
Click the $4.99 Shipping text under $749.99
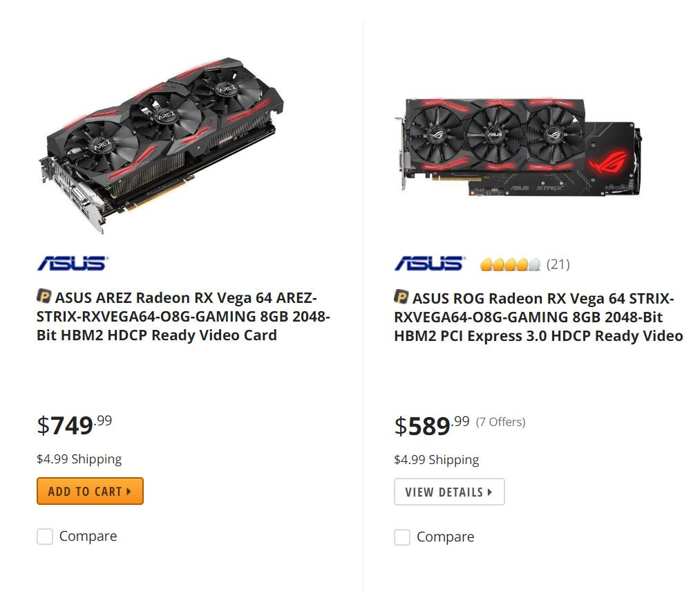point(79,459)
